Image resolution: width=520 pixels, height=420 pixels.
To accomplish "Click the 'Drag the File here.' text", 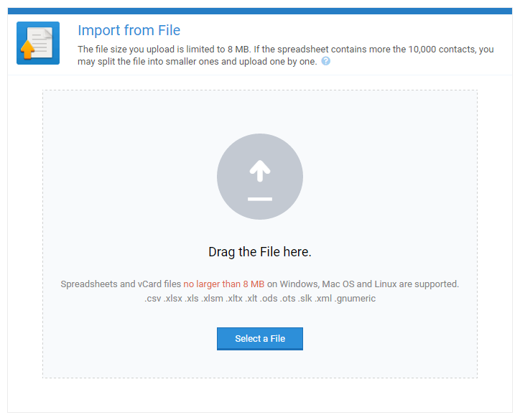I will tap(260, 252).
